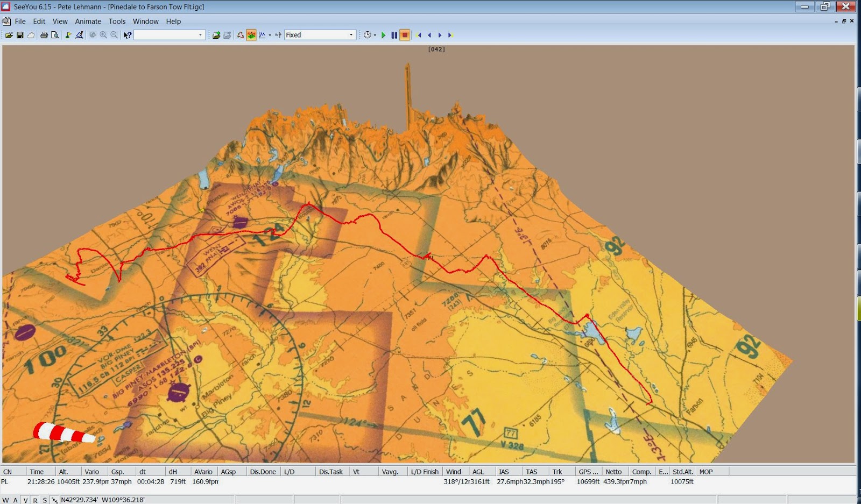Zoom in using the magnifier plus icon
The width and height of the screenshot is (861, 504).
coord(103,35)
